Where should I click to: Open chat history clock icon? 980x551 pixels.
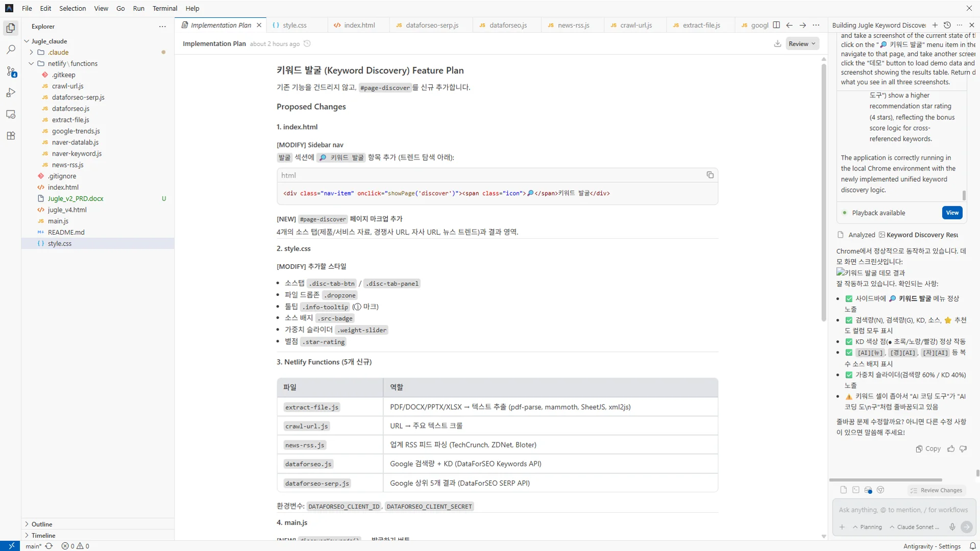click(947, 25)
